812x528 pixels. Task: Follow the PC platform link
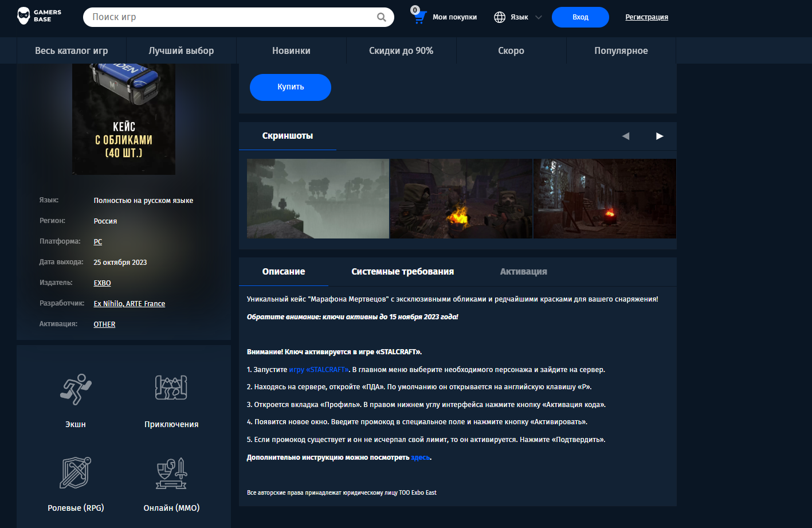(x=98, y=242)
